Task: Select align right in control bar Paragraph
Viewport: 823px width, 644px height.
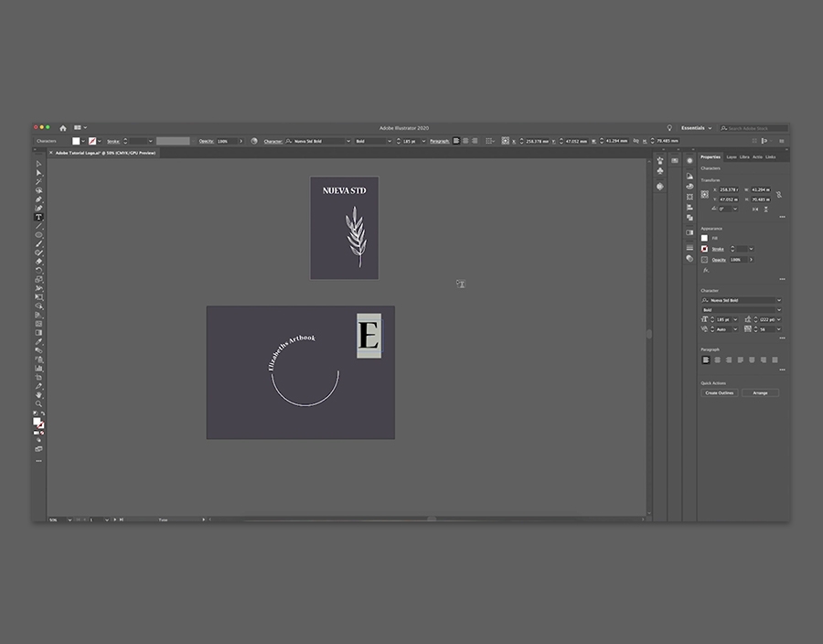Action: pos(475,141)
